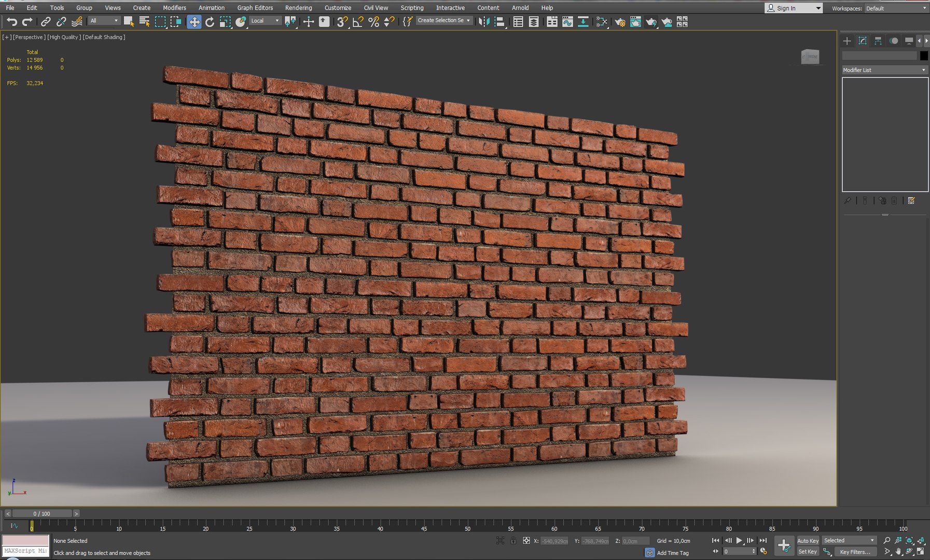This screenshot has height=560, width=930.
Task: Toggle the Keyboard Shortcut Override icon
Action: tap(324, 21)
